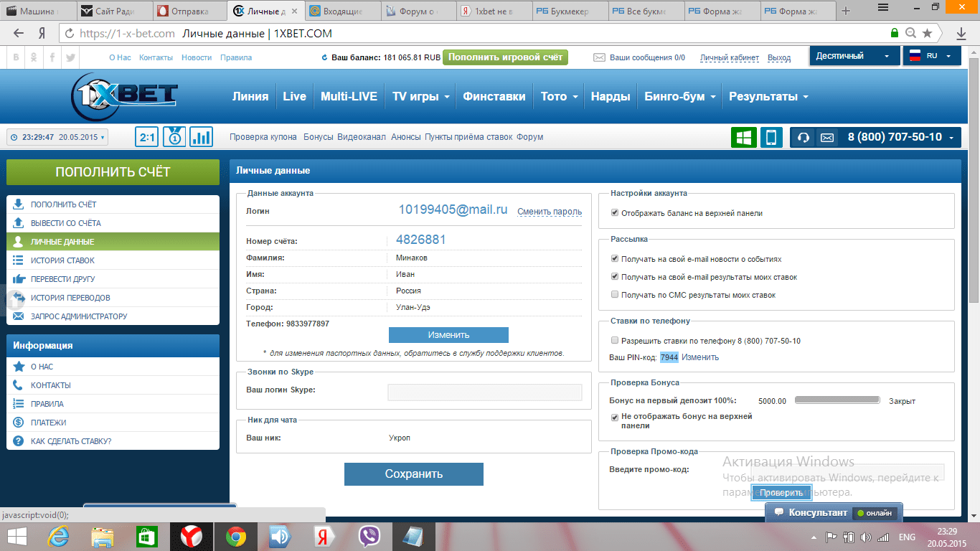This screenshot has height=551, width=980.
Task: Click the Skype login input field
Action: pyautogui.click(x=485, y=392)
